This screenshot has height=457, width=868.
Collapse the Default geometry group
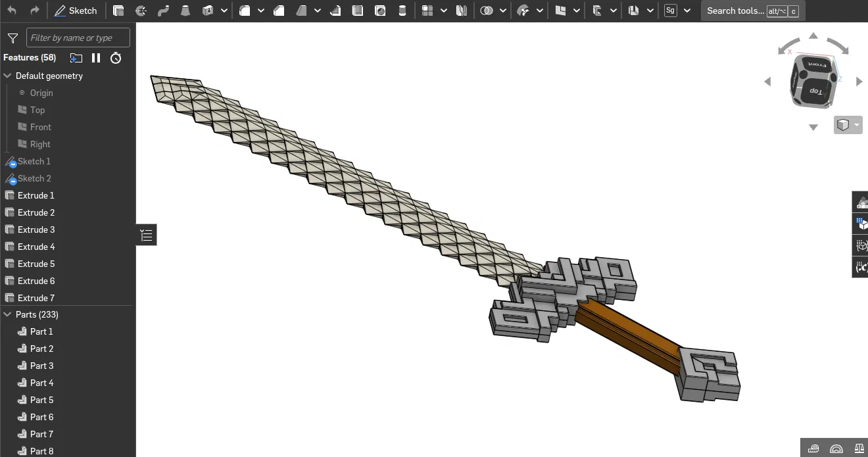point(8,76)
